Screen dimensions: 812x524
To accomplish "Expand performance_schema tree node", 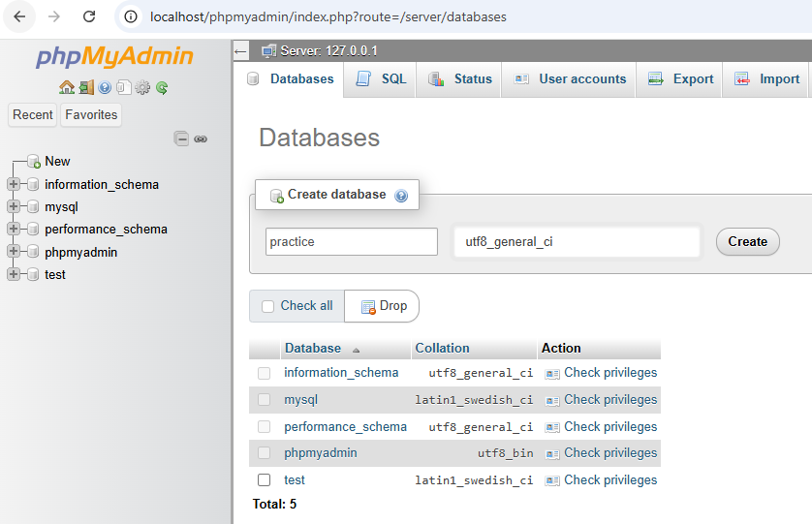I will tap(14, 229).
